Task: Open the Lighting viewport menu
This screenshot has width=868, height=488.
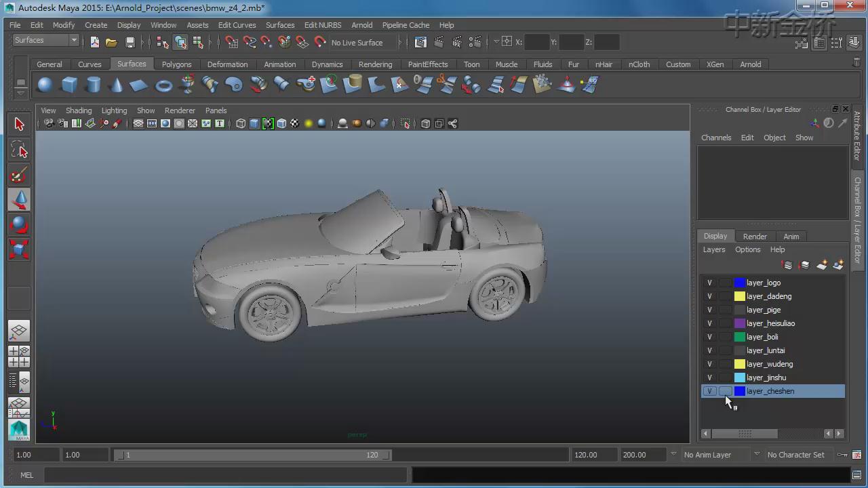Action: point(114,110)
